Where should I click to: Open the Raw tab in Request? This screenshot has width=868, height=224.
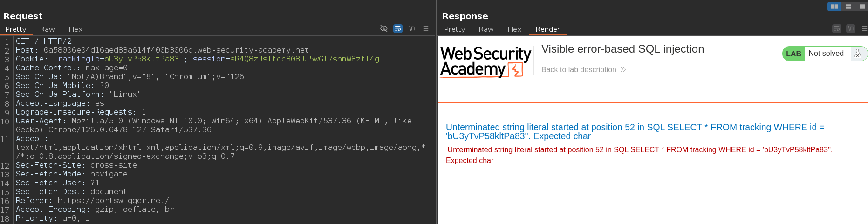47,29
